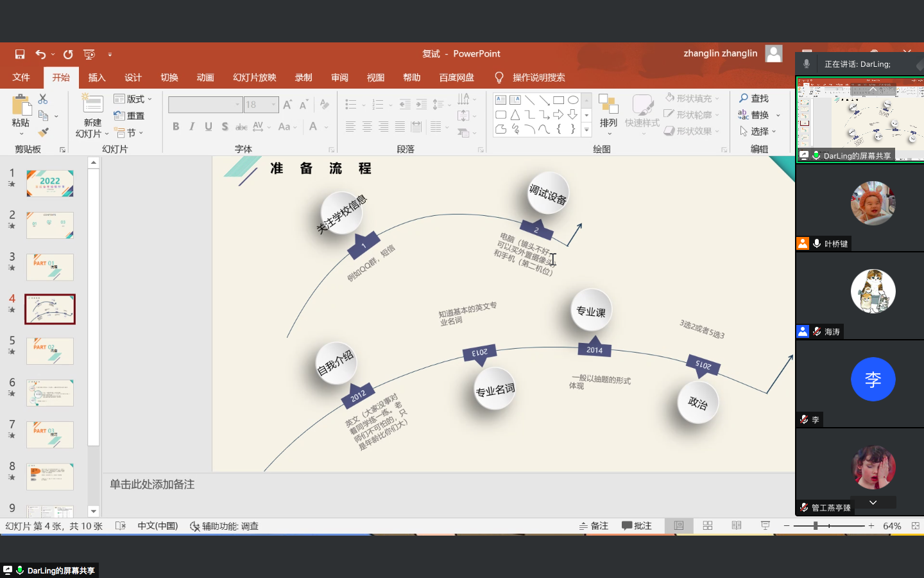Toggle the 备注 notes pane
The width and height of the screenshot is (924, 578).
pos(594,526)
